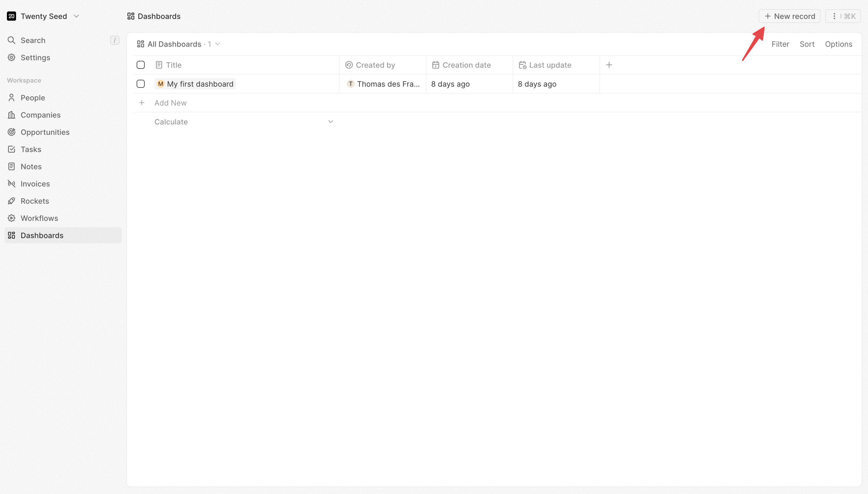Image resolution: width=868 pixels, height=494 pixels.
Task: Click Add New to create a dashboard row
Action: pyautogui.click(x=170, y=102)
